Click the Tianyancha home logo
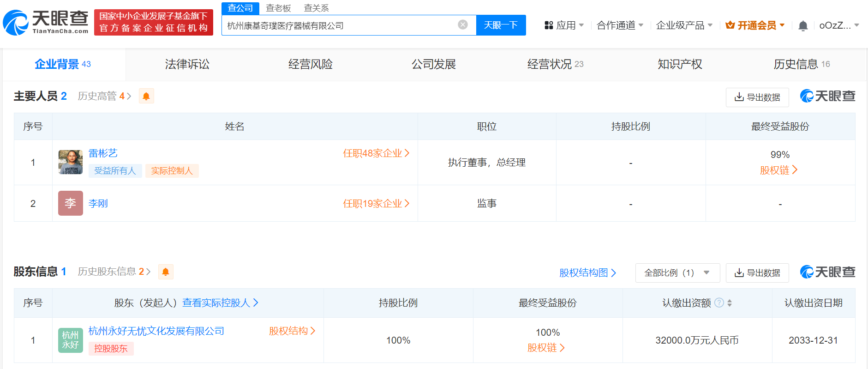The image size is (868, 369). coord(46,22)
